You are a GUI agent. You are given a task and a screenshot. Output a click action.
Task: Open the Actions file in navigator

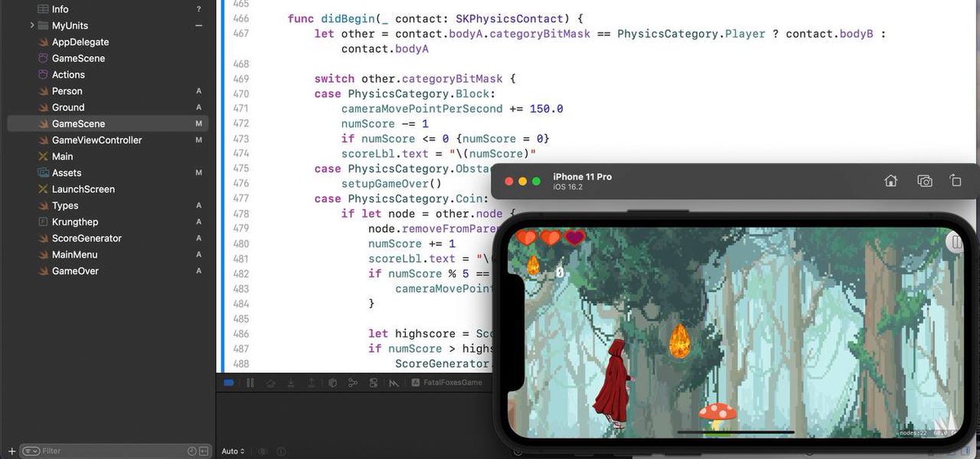69,74
